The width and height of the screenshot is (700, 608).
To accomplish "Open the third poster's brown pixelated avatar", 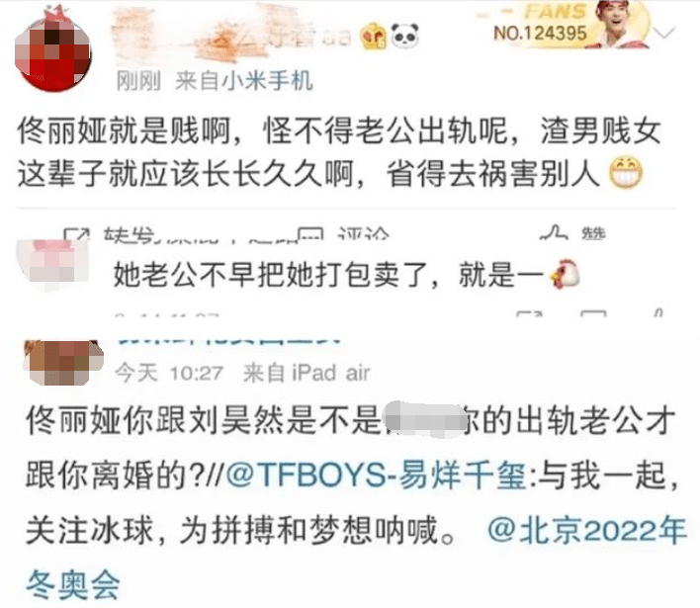I will click(64, 363).
